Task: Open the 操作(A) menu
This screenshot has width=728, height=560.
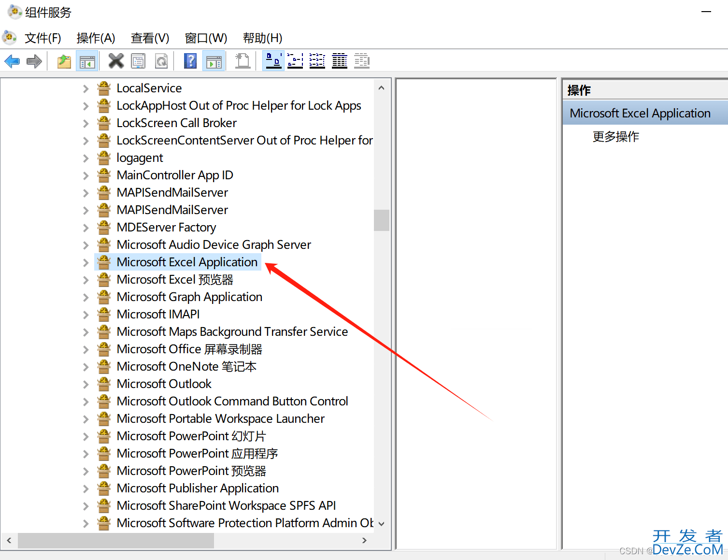Action: [96, 38]
